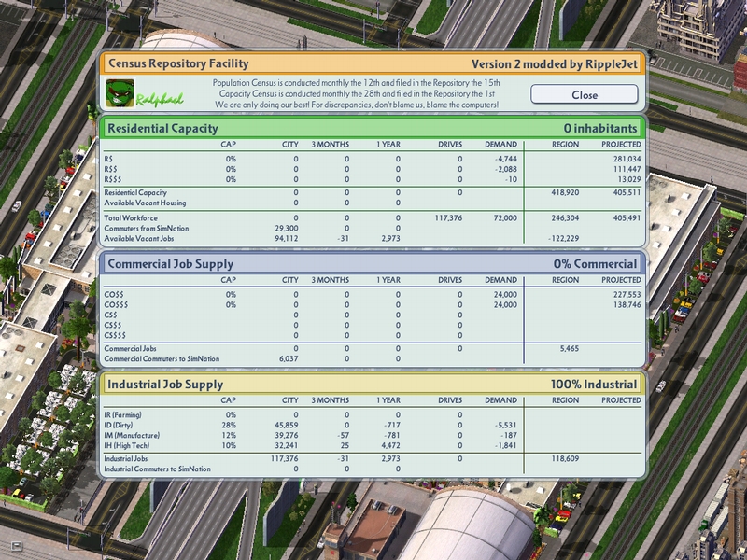This screenshot has width=747, height=560.
Task: Select the CO$$$ row label
Action: 116,305
